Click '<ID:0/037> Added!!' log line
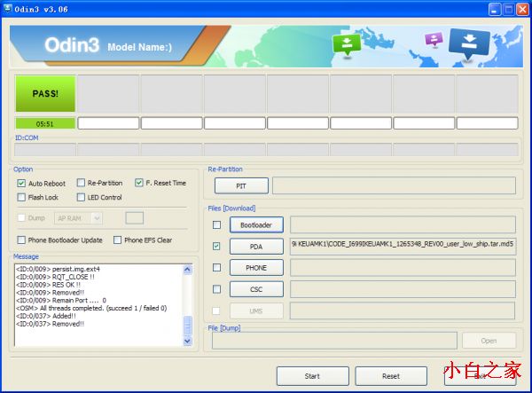This screenshot has width=532, height=393. click(x=46, y=316)
